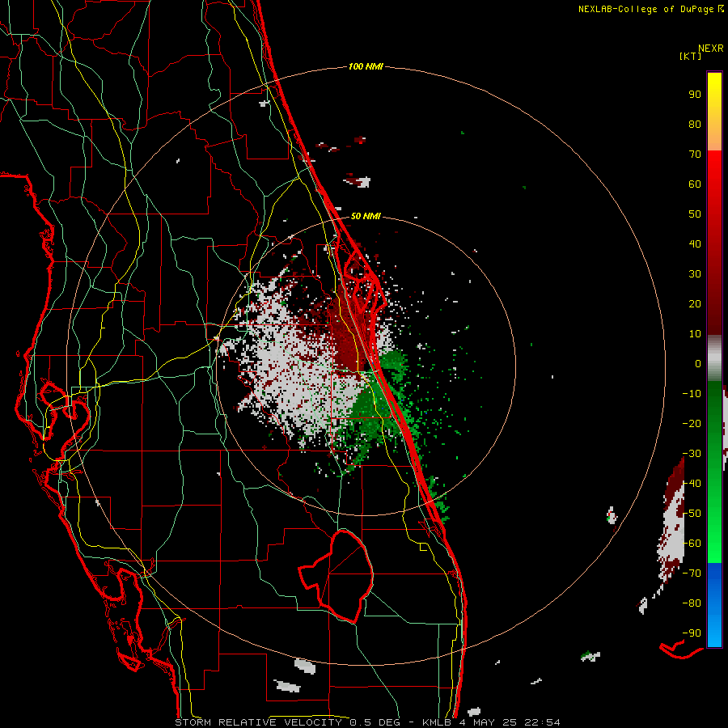Pick the gray zero-velocity color bar segment
728x728 pixels.
click(714, 358)
